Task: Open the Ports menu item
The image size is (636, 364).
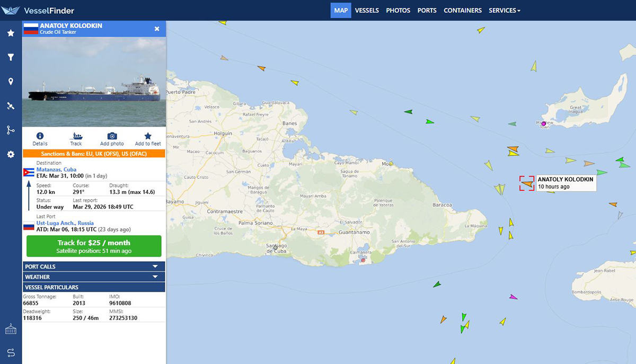Action: (x=427, y=10)
